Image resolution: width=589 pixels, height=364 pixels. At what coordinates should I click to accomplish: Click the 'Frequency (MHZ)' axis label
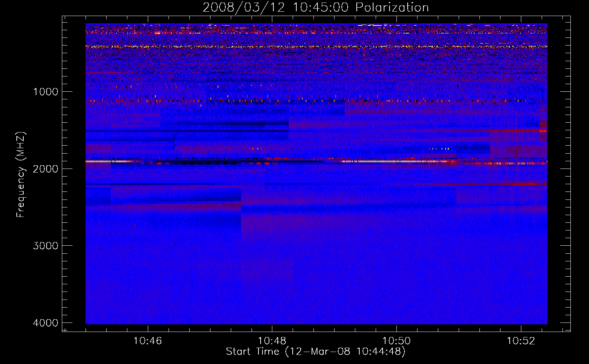tap(21, 175)
